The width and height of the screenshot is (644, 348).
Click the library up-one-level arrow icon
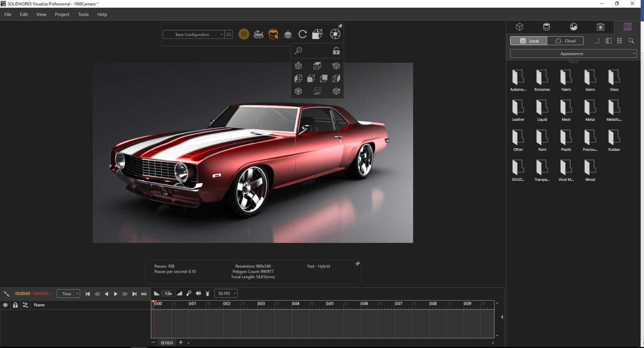click(597, 41)
